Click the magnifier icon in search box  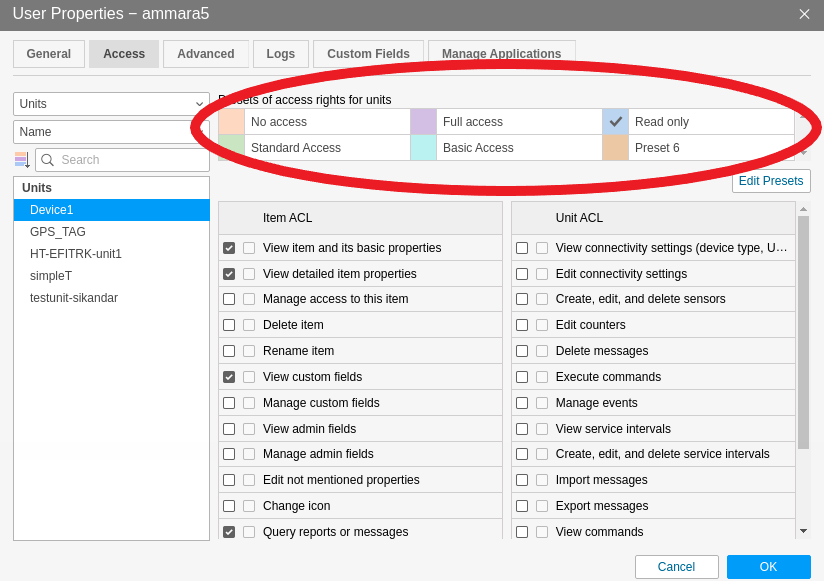[47, 160]
